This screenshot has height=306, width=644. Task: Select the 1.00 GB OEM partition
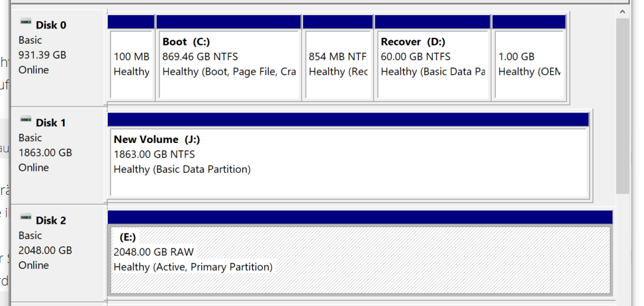click(x=529, y=64)
